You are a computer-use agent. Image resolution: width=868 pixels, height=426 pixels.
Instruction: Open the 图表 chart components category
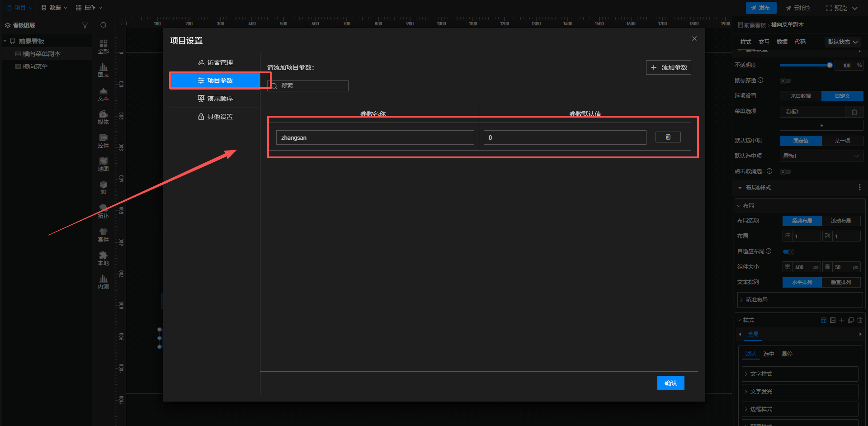click(x=103, y=70)
